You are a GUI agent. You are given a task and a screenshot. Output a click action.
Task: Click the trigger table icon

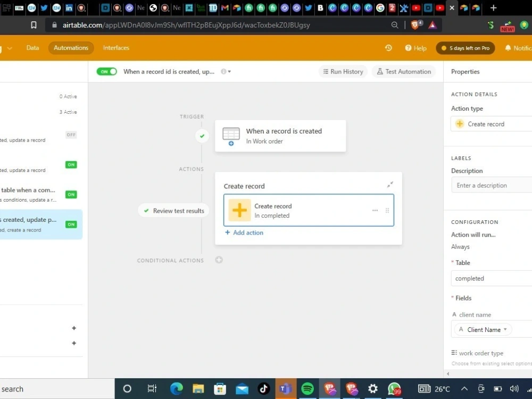coord(231,136)
